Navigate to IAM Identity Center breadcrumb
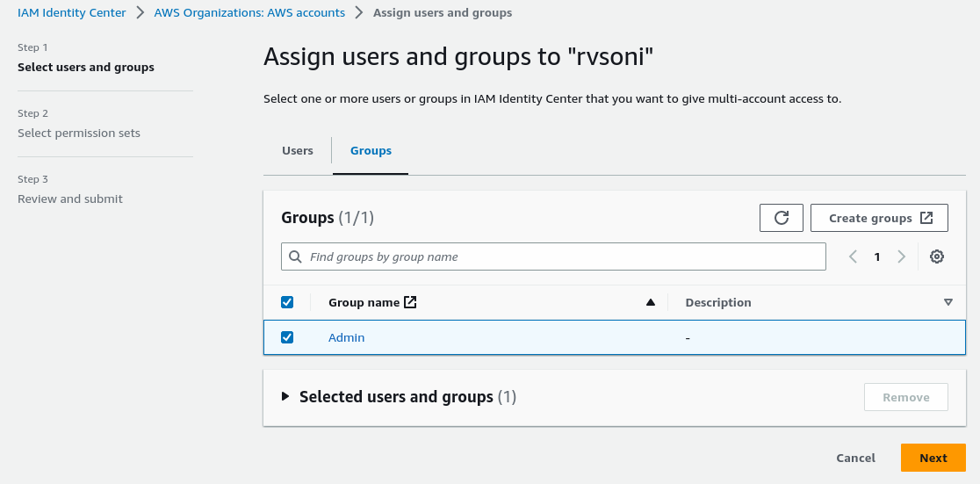Screen dimensions: 980x484 (72, 13)
